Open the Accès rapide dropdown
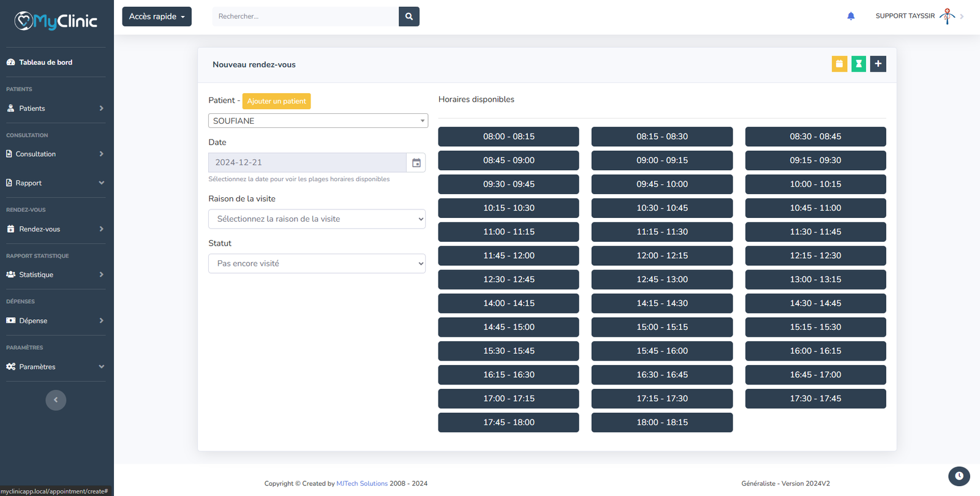The height and width of the screenshot is (496, 980). pos(157,17)
